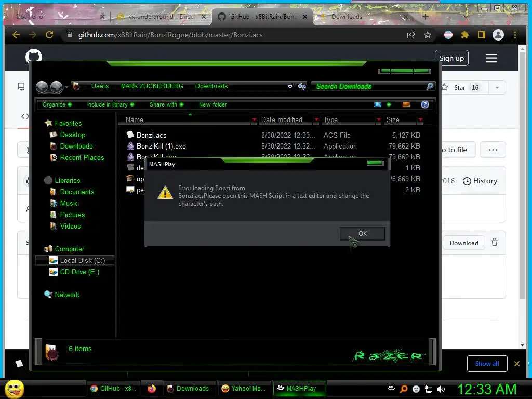Toggle the preview pane icon
The height and width of the screenshot is (399, 532).
(x=406, y=104)
